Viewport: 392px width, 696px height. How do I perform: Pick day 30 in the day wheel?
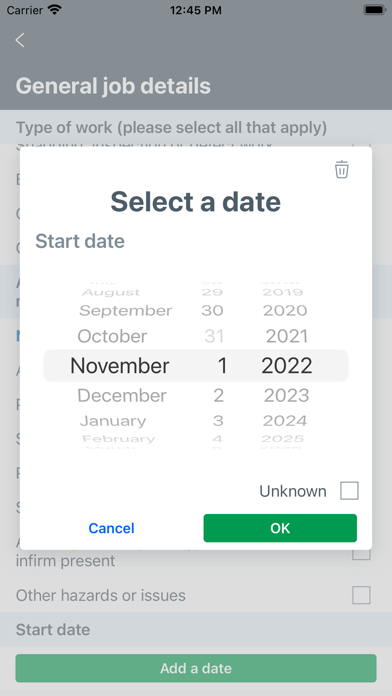[212, 310]
